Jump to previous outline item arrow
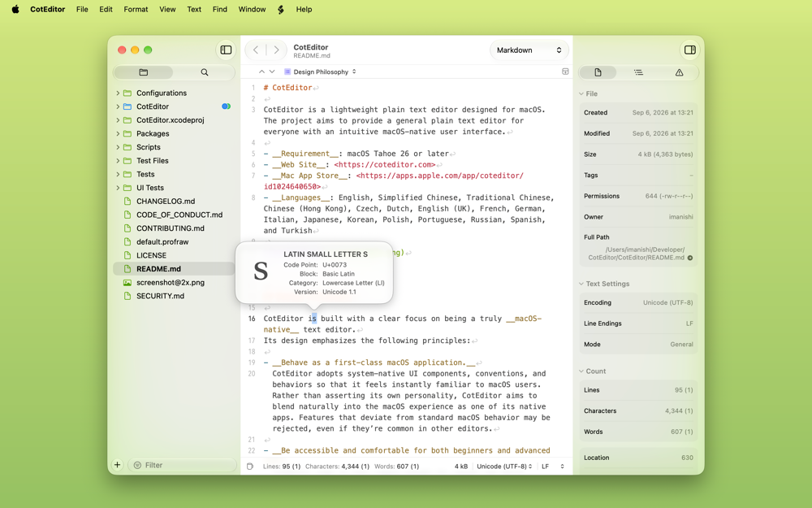This screenshot has height=508, width=812. tap(261, 72)
